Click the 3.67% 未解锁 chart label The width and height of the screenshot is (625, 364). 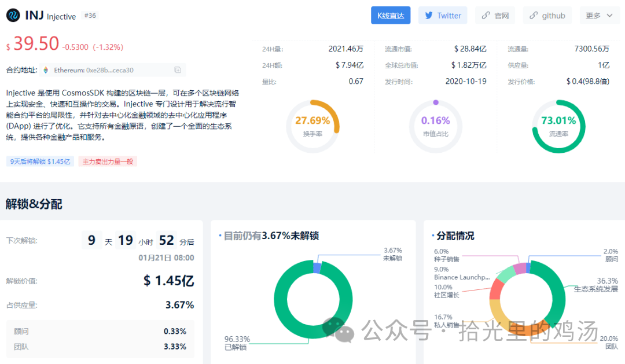click(x=392, y=254)
